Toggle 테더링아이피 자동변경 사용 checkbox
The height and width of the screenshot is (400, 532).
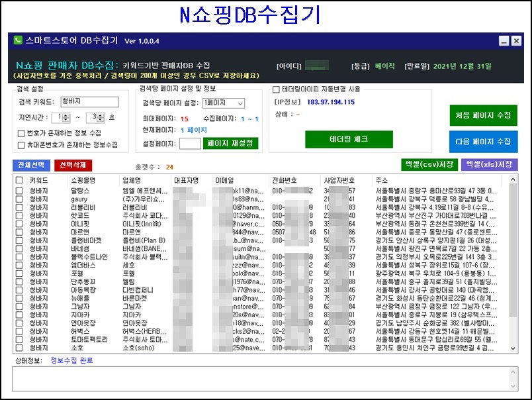coord(277,89)
